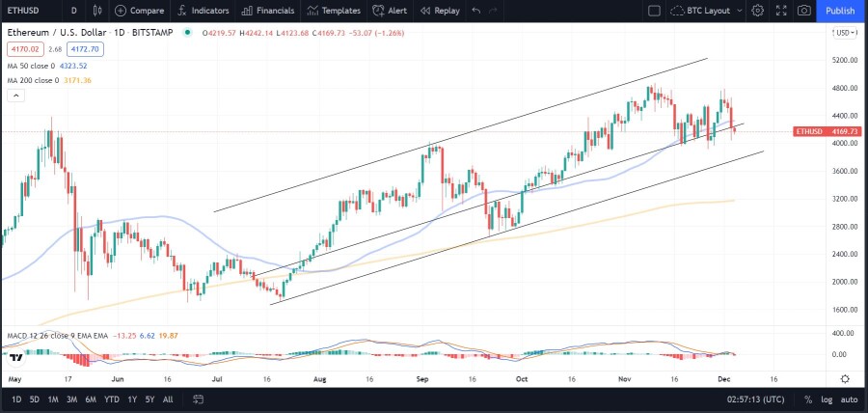This screenshot has height=413, width=868.
Task: Take a chart snapshot with camera icon
Action: 803,11
